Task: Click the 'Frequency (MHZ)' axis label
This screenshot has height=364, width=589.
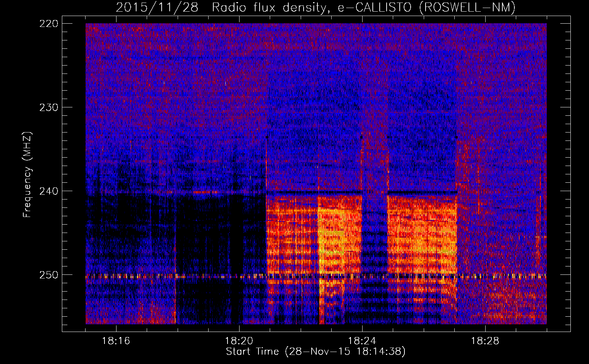Action: tap(27, 174)
